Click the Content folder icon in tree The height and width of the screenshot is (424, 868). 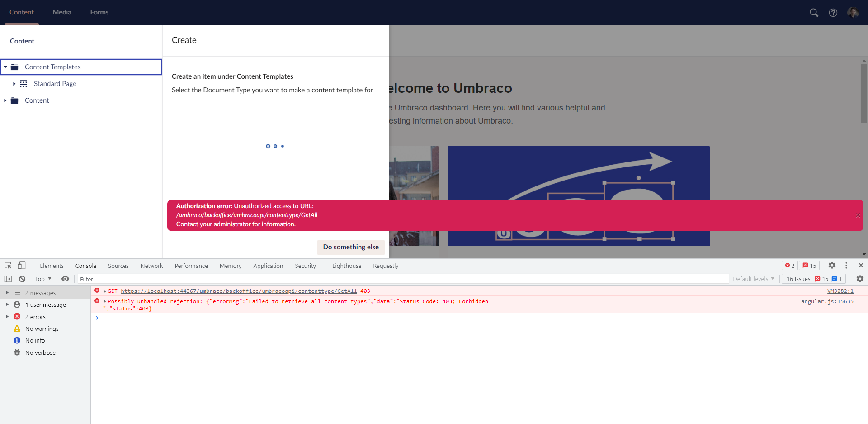14,100
